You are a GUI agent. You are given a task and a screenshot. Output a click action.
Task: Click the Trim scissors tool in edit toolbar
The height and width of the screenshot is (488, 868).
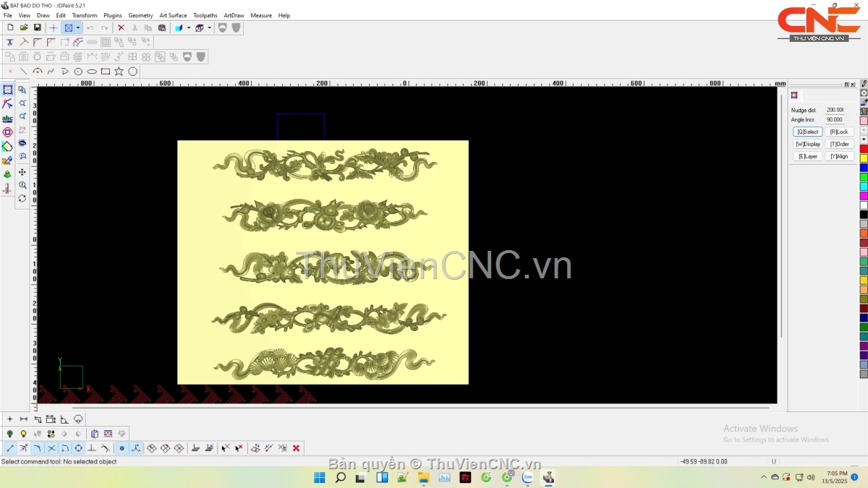point(10,42)
